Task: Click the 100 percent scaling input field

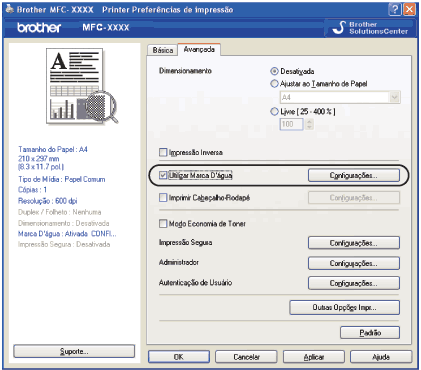Action: 291,124
